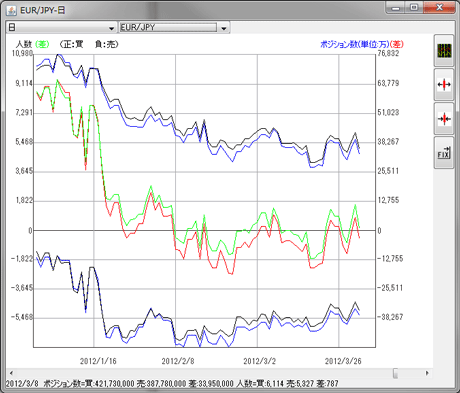Click the 2012/3/2 date label
Viewport: 460px width, 393px height.
[x=259, y=361]
